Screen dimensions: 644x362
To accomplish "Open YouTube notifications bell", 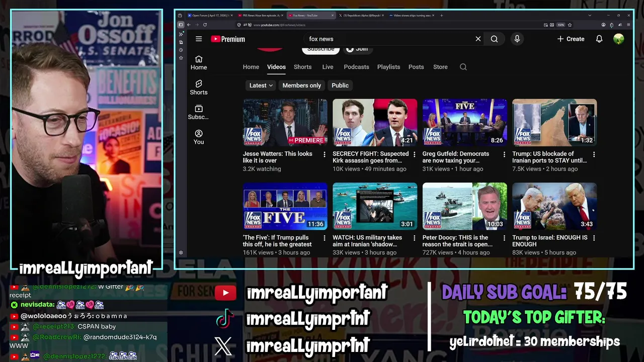I will (599, 39).
